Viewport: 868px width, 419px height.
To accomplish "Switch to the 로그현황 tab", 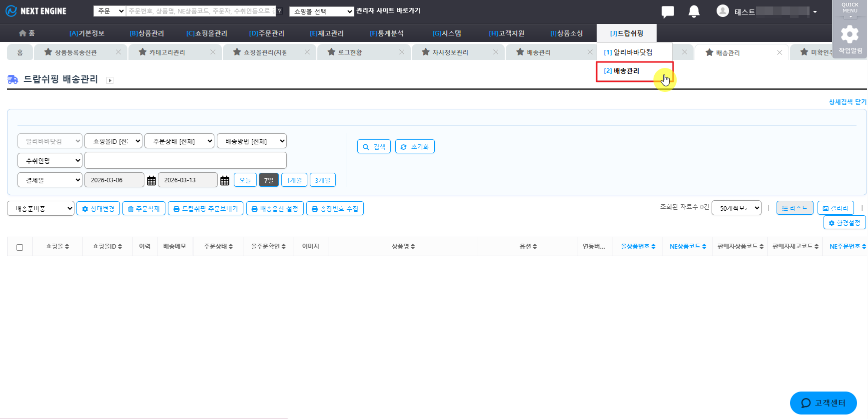I will 350,52.
